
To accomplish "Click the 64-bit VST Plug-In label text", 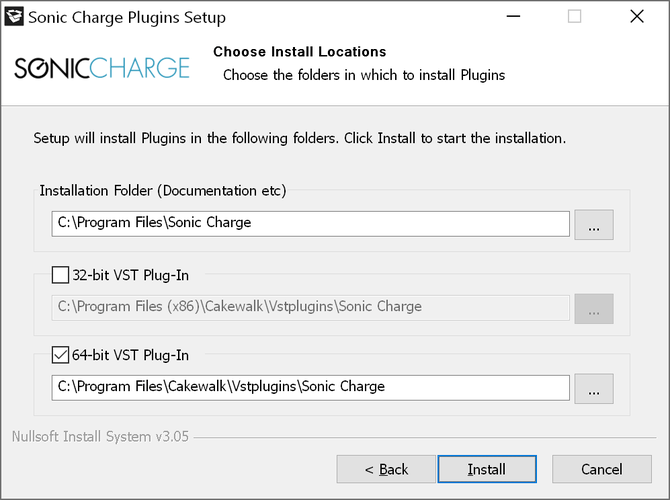I will click(130, 355).
